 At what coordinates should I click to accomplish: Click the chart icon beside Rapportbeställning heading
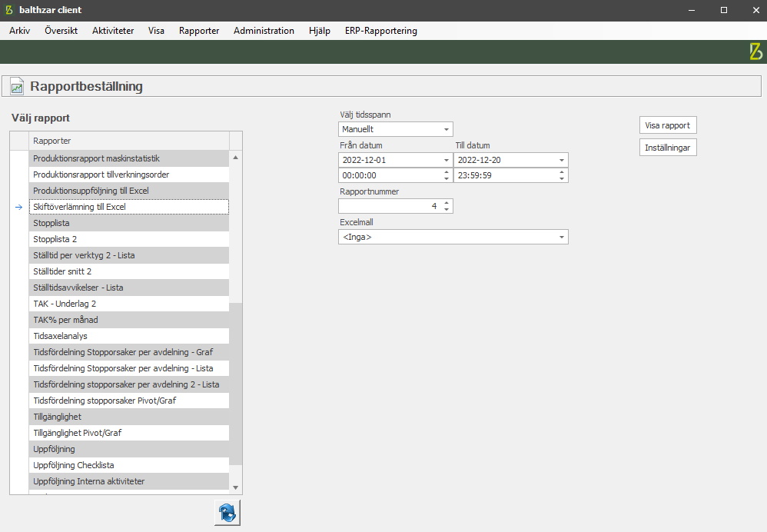tap(17, 87)
